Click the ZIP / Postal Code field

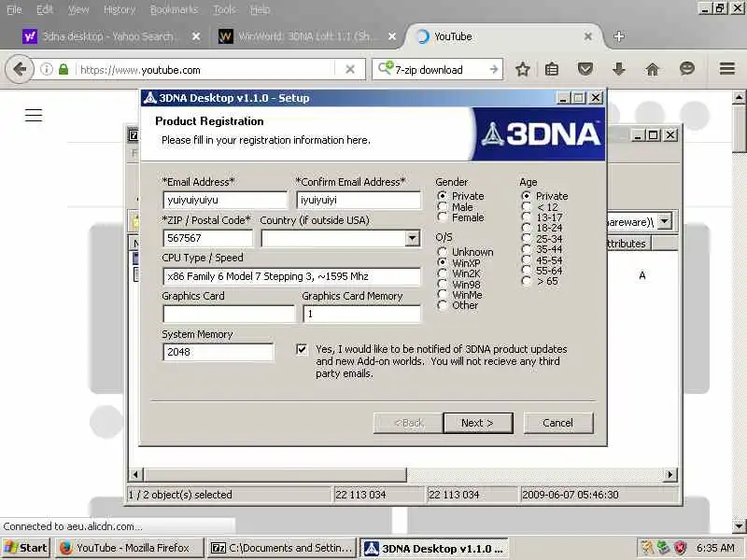click(208, 238)
